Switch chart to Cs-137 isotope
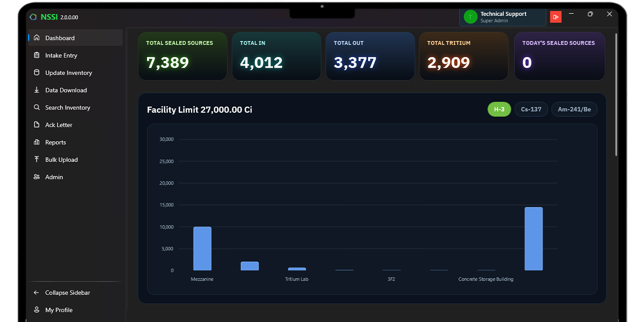Image resolution: width=644 pixels, height=322 pixels. (531, 109)
